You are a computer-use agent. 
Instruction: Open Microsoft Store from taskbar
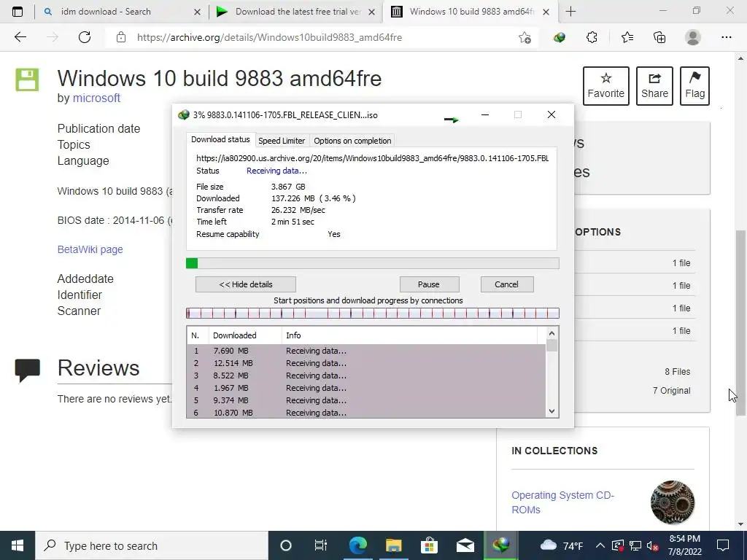point(429,545)
